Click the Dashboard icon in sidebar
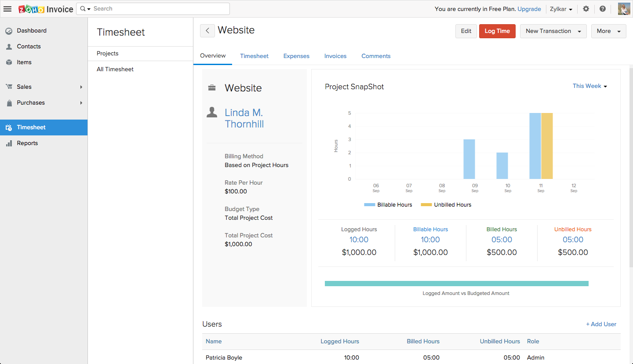This screenshot has width=633, height=364. click(x=9, y=31)
